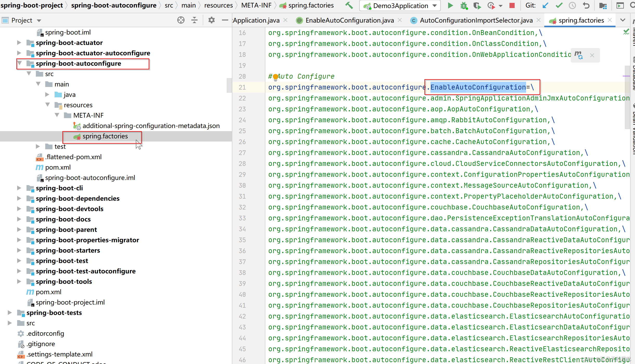Click main breadcrumb item

(188, 5)
